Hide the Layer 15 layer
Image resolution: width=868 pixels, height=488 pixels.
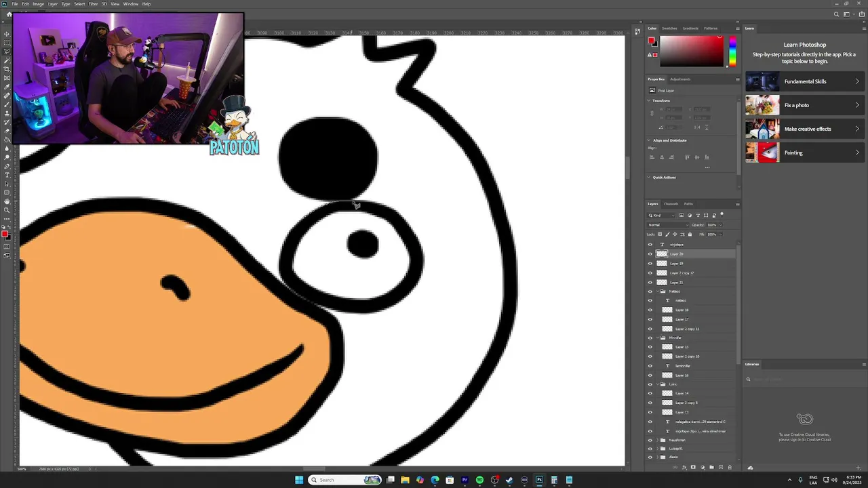650,347
